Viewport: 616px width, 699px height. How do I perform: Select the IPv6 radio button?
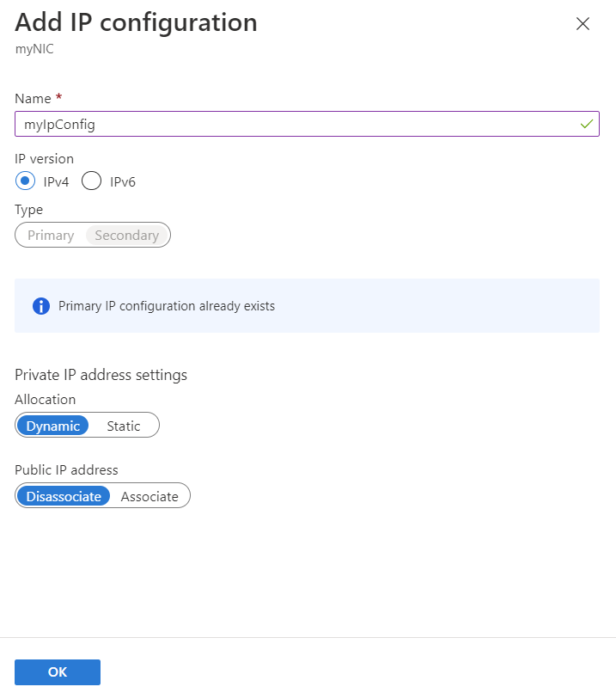pyautogui.click(x=92, y=181)
